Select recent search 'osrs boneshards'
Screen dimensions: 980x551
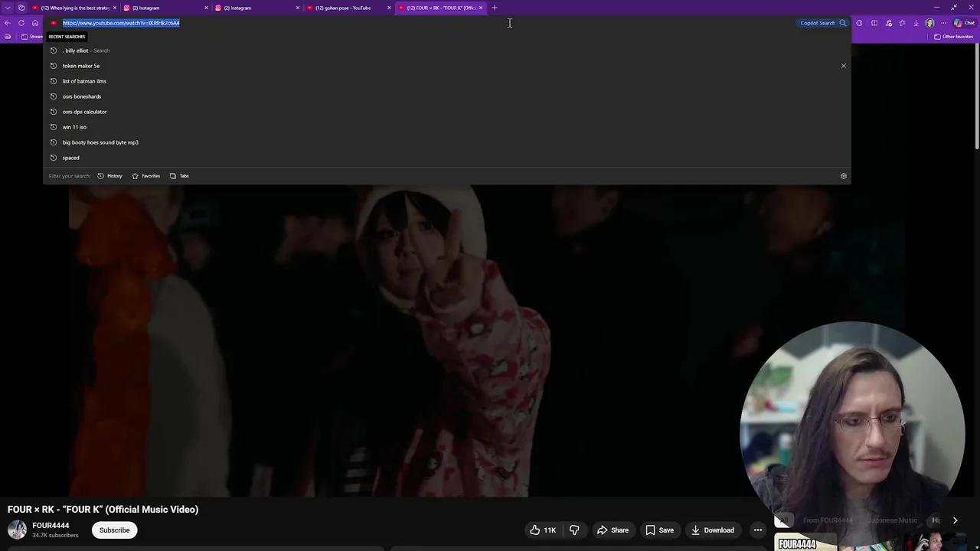(446, 96)
